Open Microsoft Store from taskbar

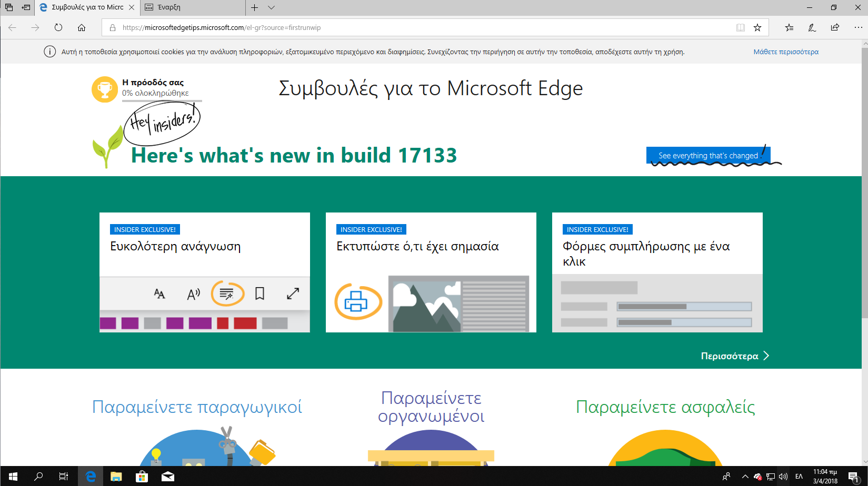coord(142,477)
